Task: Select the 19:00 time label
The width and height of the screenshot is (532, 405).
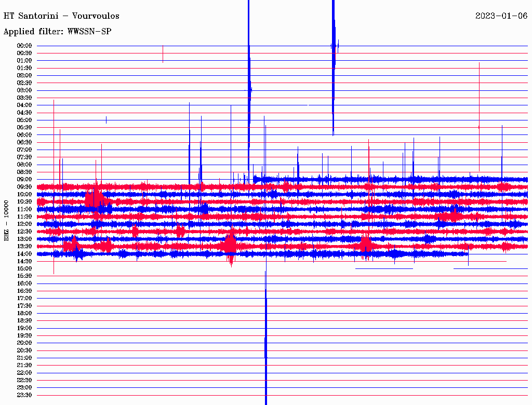Action: tap(24, 328)
